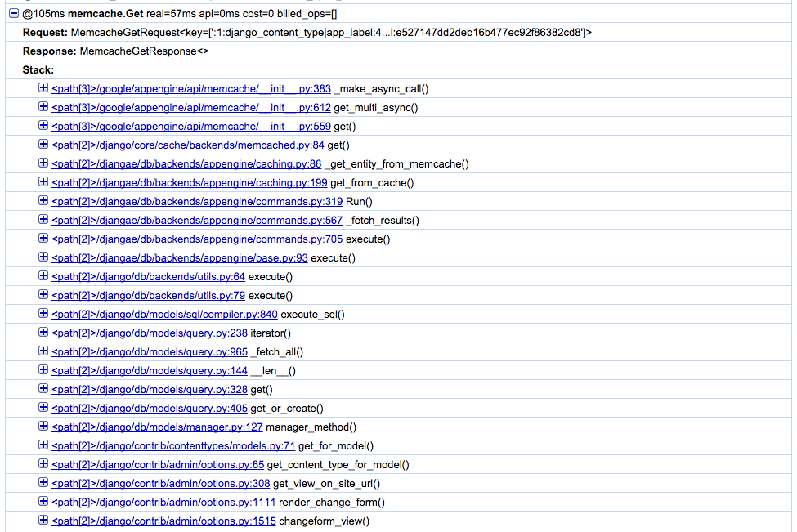Image resolution: width=797 pixels, height=532 pixels.
Task: Expand the _make_async_call() stack frame
Action: pyautogui.click(x=43, y=88)
